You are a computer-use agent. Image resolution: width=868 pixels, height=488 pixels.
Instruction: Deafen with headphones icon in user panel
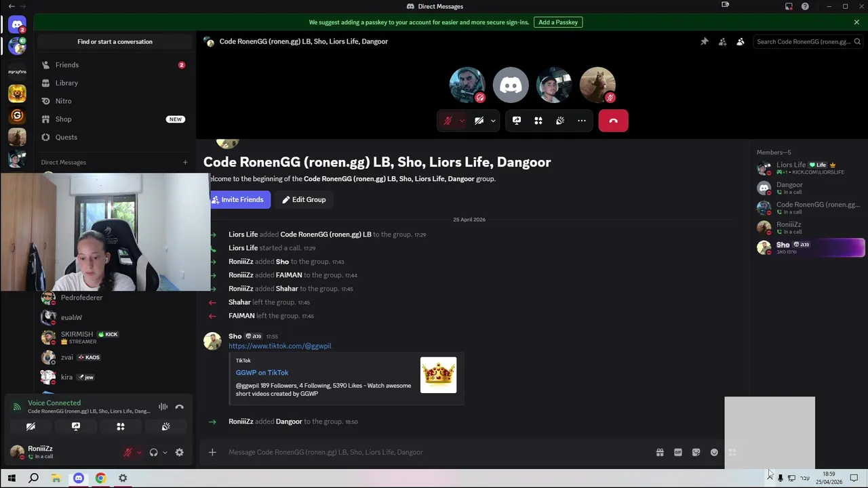pos(154,452)
